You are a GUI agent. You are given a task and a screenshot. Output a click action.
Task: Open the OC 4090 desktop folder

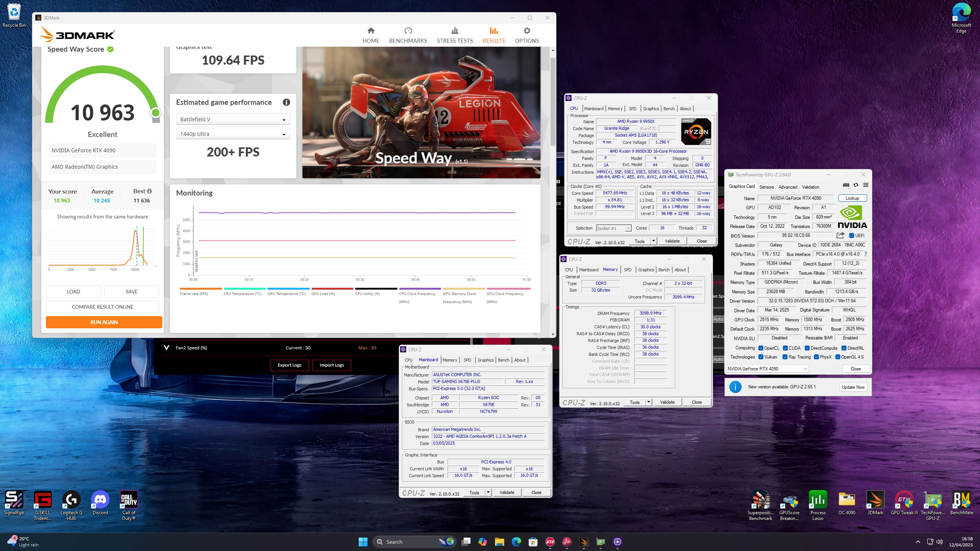coord(847,503)
